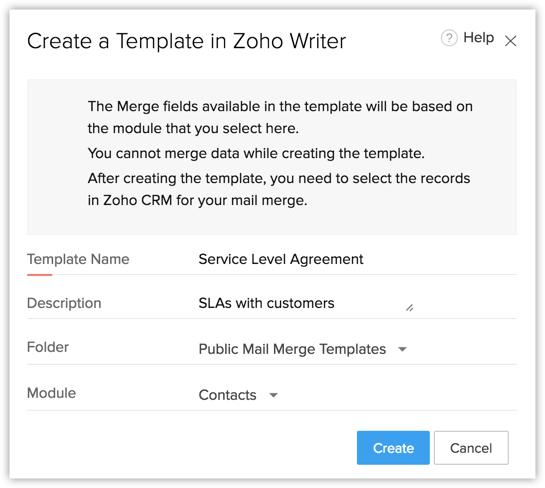Click the Description label
Screen dimensions: 545x488
point(64,303)
